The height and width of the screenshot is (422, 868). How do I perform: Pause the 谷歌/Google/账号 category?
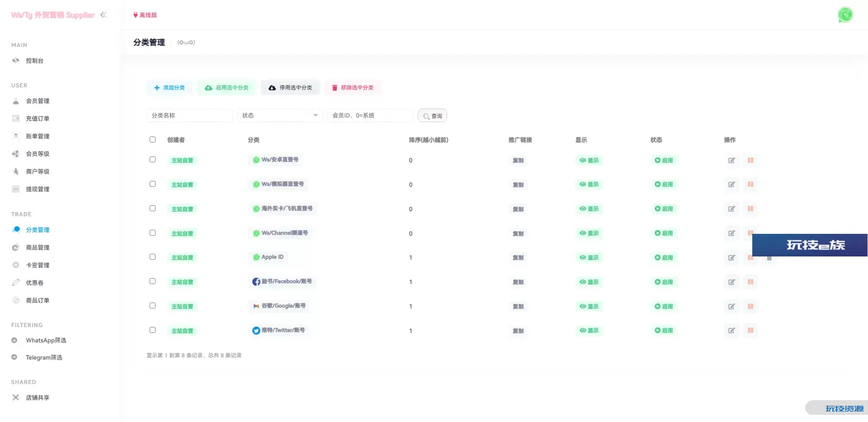pyautogui.click(x=750, y=307)
